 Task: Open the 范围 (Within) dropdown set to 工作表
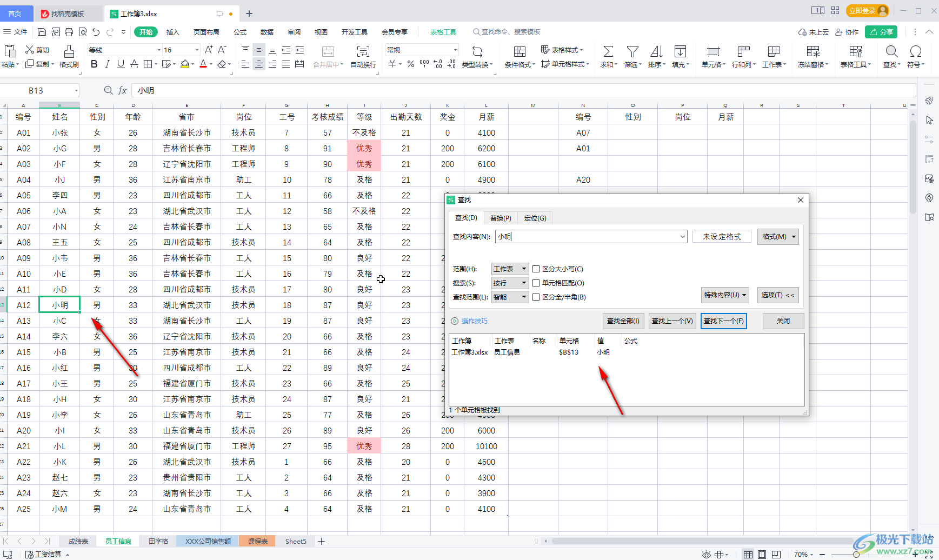click(510, 269)
